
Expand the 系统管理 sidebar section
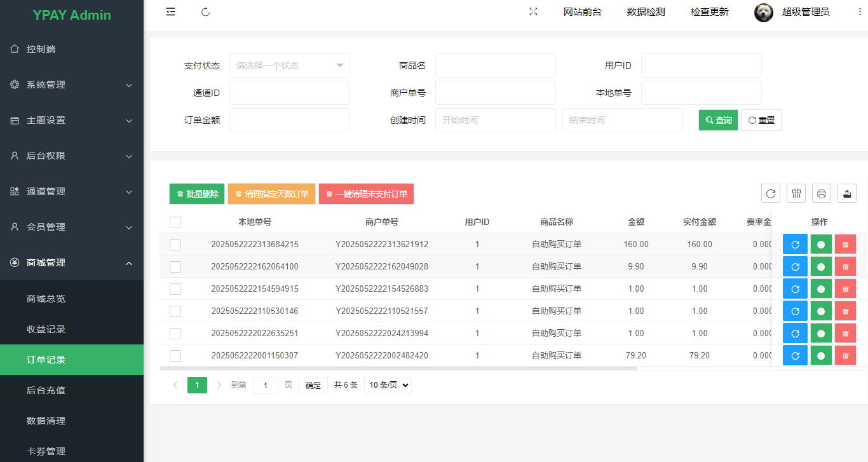click(x=72, y=85)
